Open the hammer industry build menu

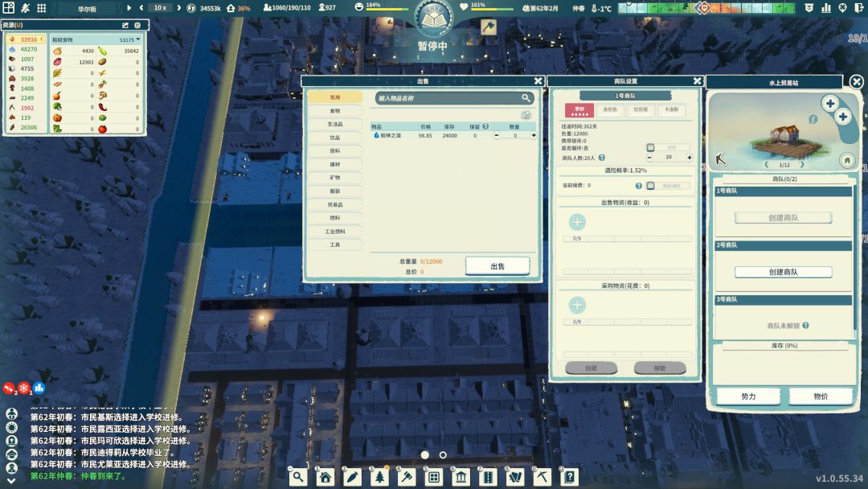click(407, 477)
